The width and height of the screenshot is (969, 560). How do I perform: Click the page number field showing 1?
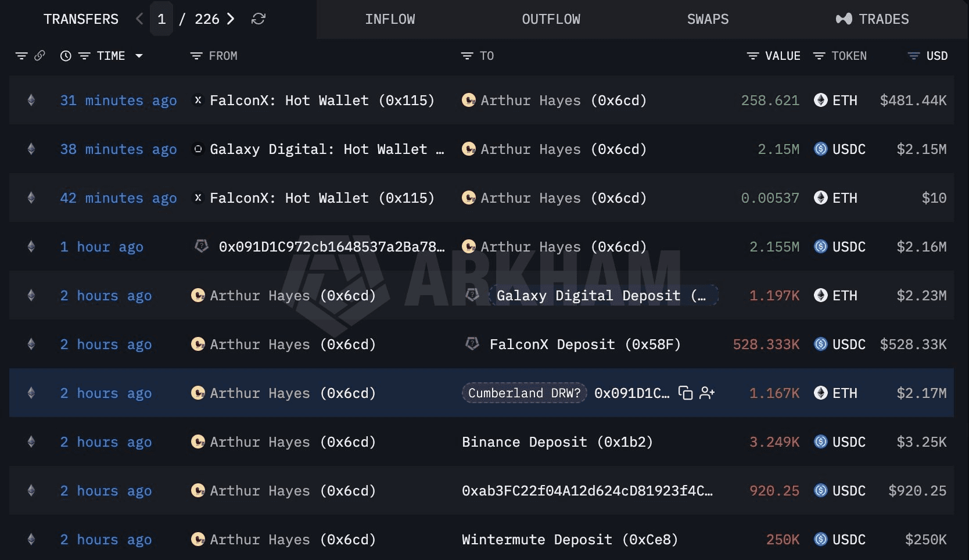click(162, 19)
